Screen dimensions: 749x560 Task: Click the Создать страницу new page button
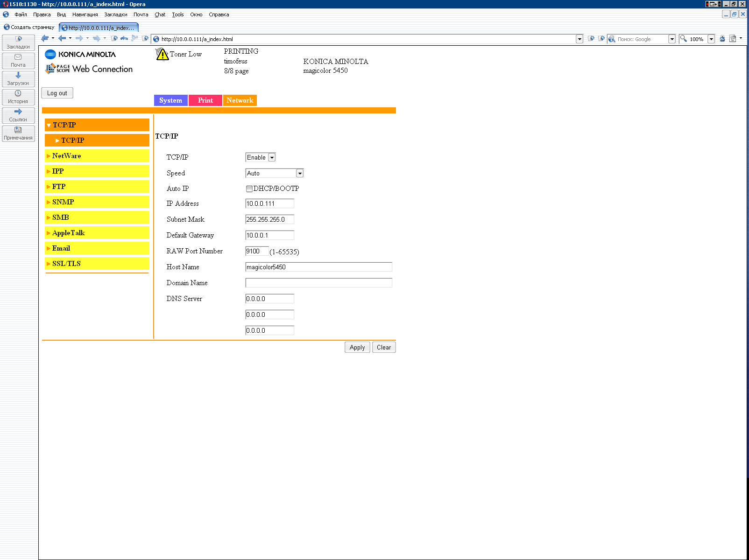[29, 27]
